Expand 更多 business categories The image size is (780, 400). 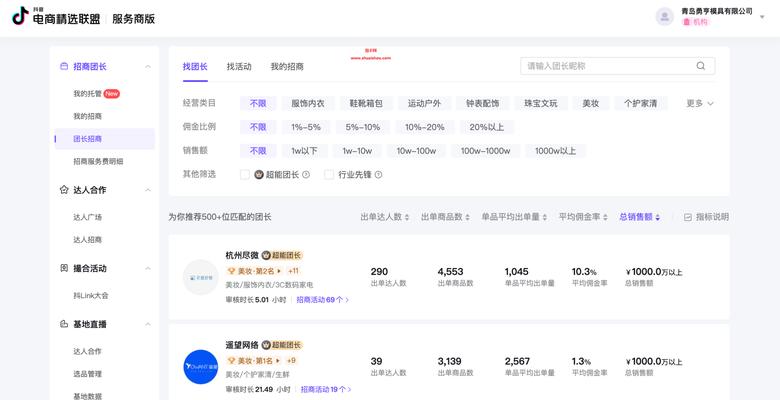click(x=700, y=103)
